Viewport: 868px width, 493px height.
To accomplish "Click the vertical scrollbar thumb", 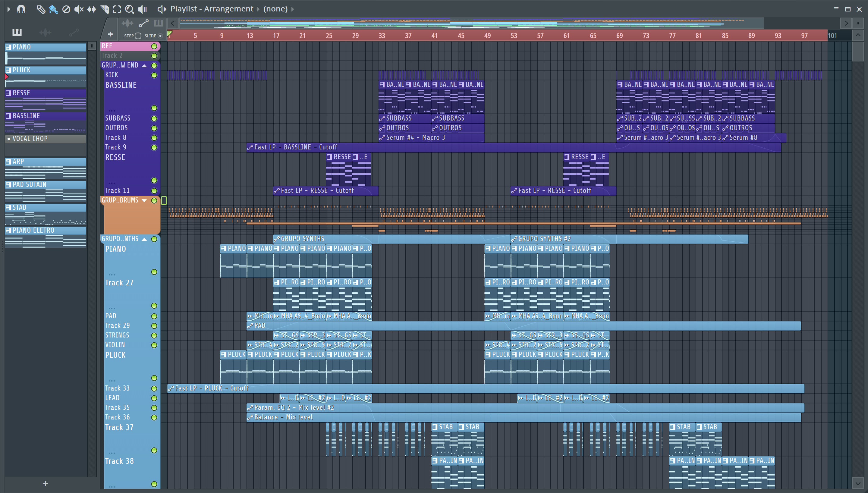I will (857, 52).
